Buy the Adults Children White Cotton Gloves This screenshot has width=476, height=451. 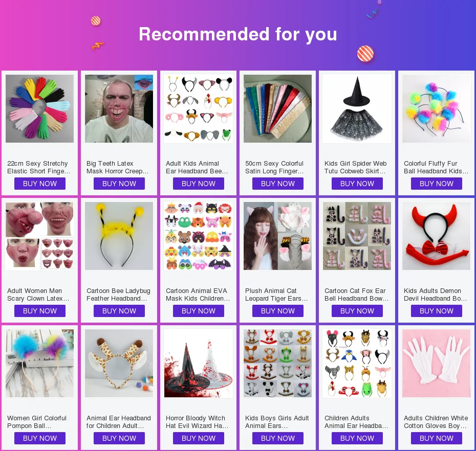point(436,439)
